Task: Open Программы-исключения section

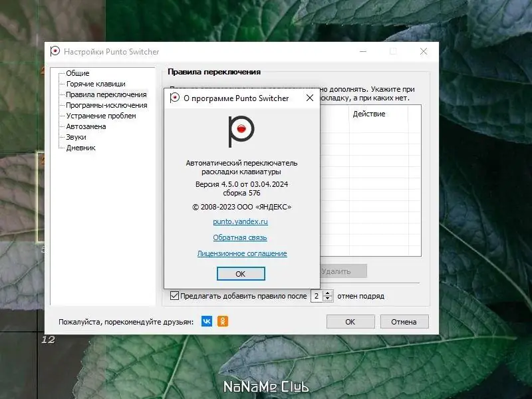Action: (x=106, y=105)
